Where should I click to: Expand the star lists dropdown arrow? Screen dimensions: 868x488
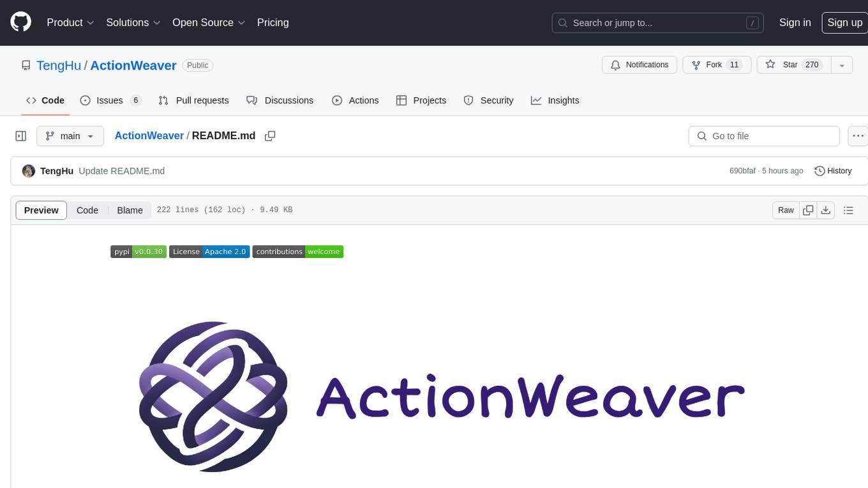point(842,65)
